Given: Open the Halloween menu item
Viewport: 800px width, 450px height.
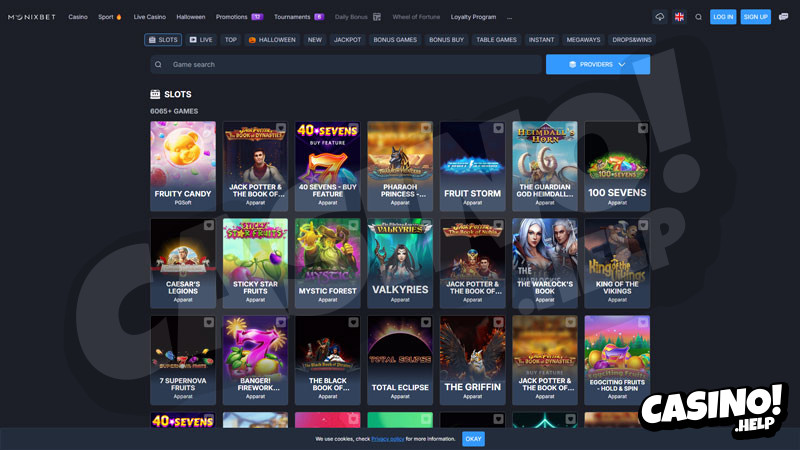Looking at the screenshot, I should 191,17.
